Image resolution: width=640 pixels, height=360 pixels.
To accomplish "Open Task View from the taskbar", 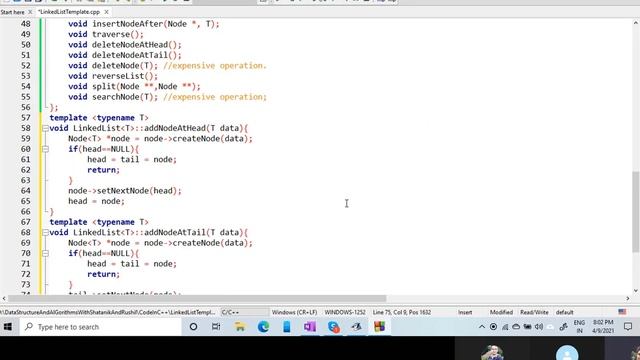I will [216, 327].
